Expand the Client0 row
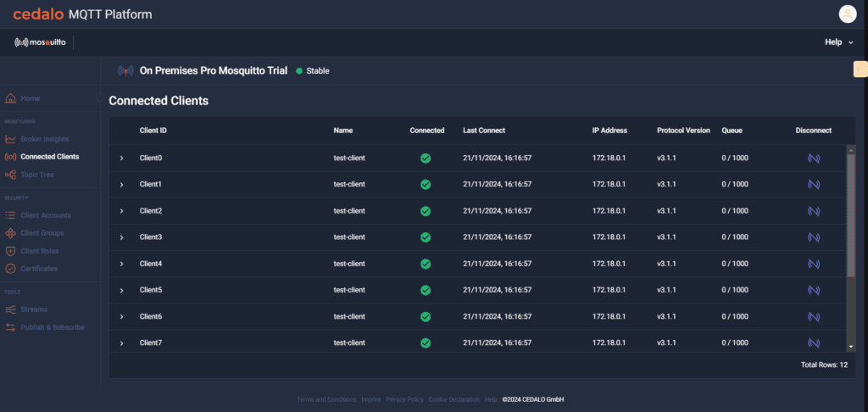 point(122,159)
